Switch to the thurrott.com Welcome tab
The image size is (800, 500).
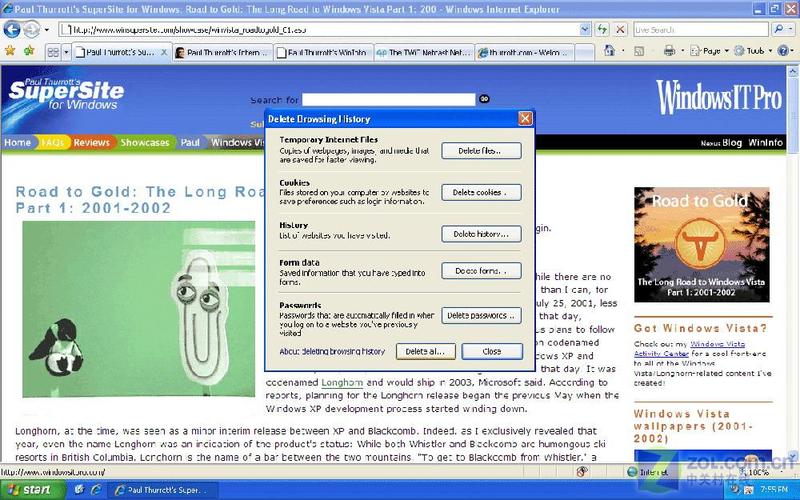point(524,53)
